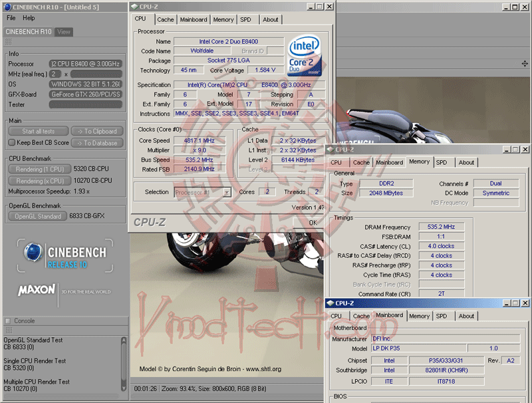The image size is (532, 403).
Task: Click the DRAM Frequency value 535.2 MHz
Action: point(441,227)
